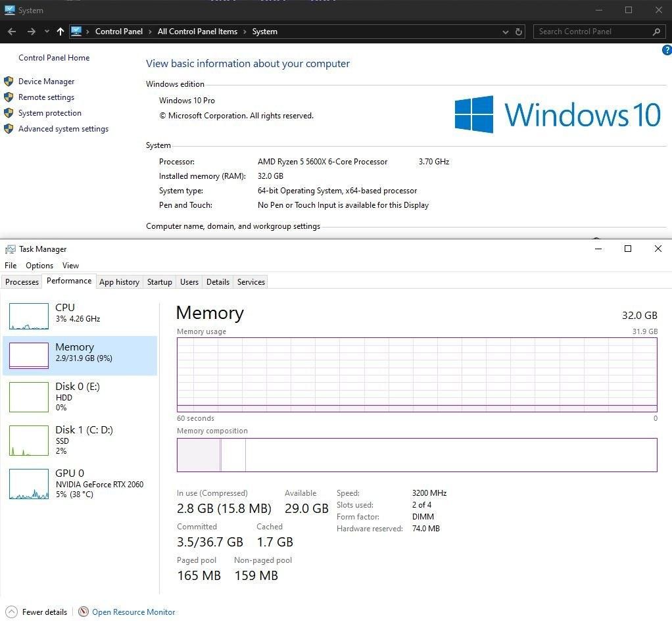Click the computer icon in address bar

coord(76,32)
